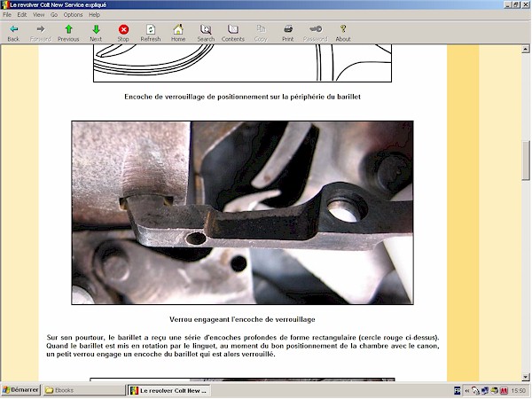The height and width of the screenshot is (399, 532).
Task: Open the Help menu
Action: coord(95,15)
